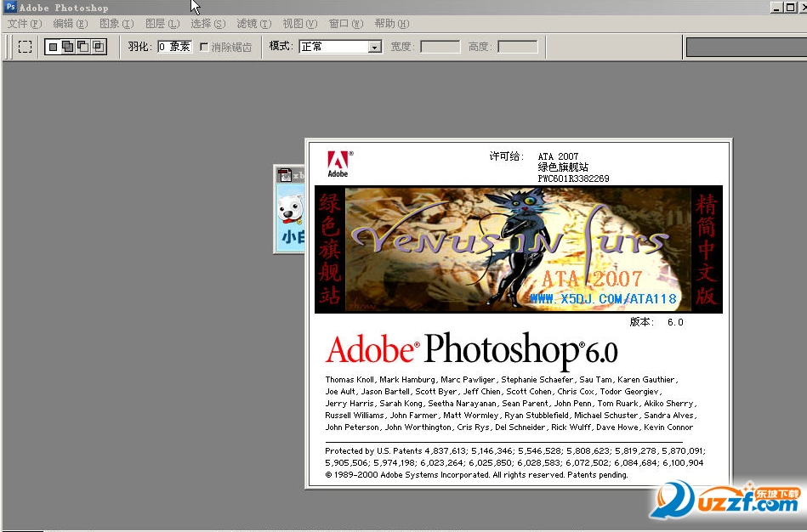Open the 模式 style dropdown
This screenshot has width=807, height=532.
click(x=340, y=47)
